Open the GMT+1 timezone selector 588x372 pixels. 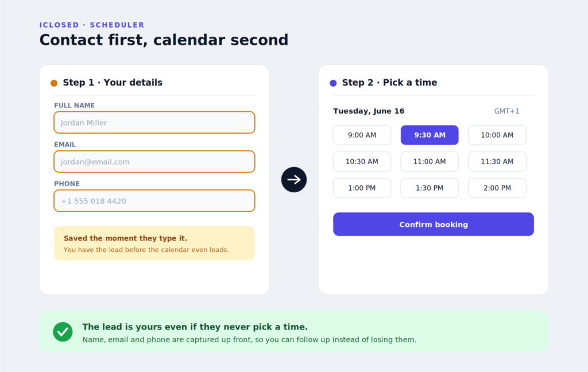coord(506,111)
